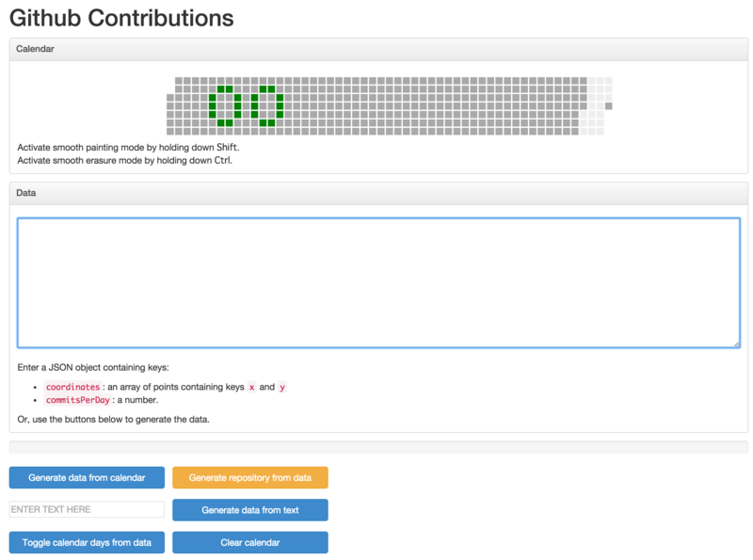This screenshot has width=753, height=560.
Task: Click the Calendar panel header
Action: point(378,49)
